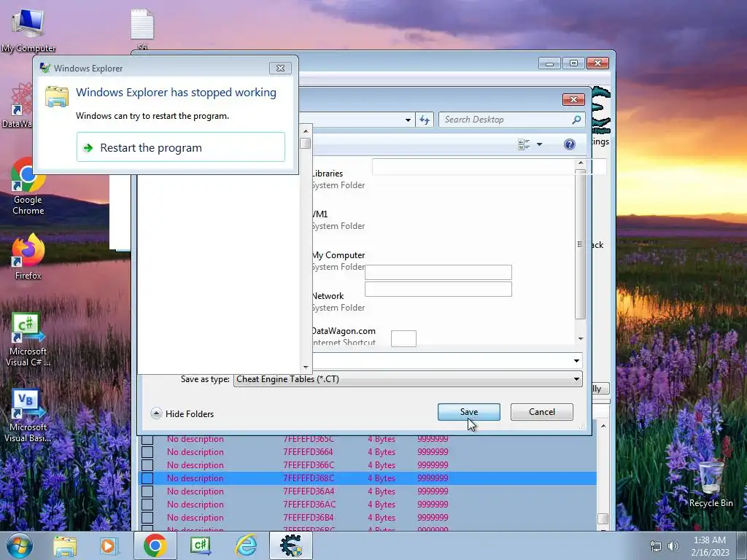Maximize the Cheat Engine window
This screenshot has height=560, width=747.
click(573, 63)
